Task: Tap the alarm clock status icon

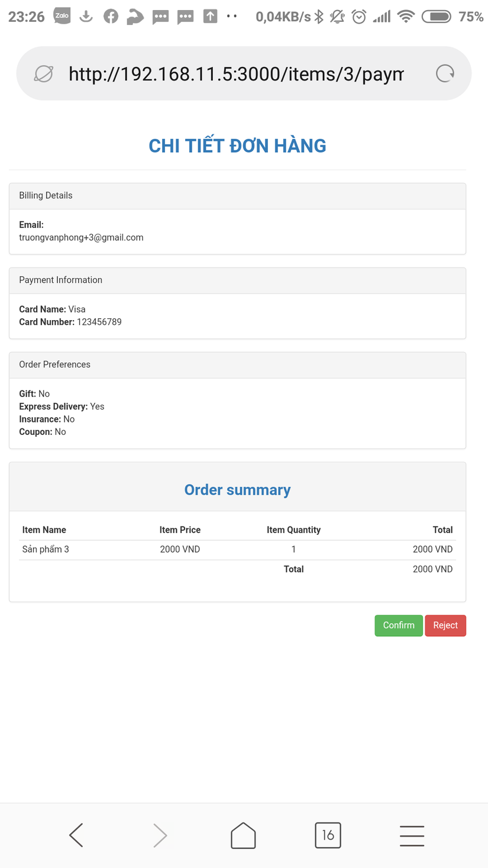Action: pos(359,17)
